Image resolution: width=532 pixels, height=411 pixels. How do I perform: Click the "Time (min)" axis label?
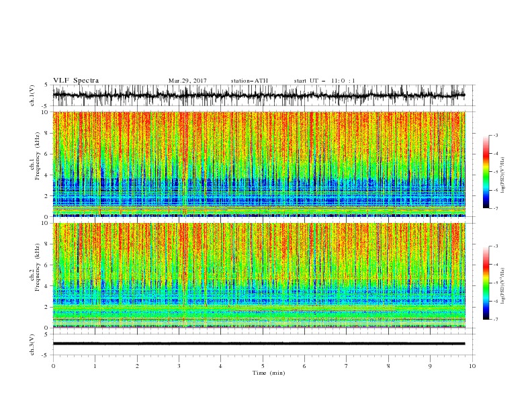tap(269, 373)
